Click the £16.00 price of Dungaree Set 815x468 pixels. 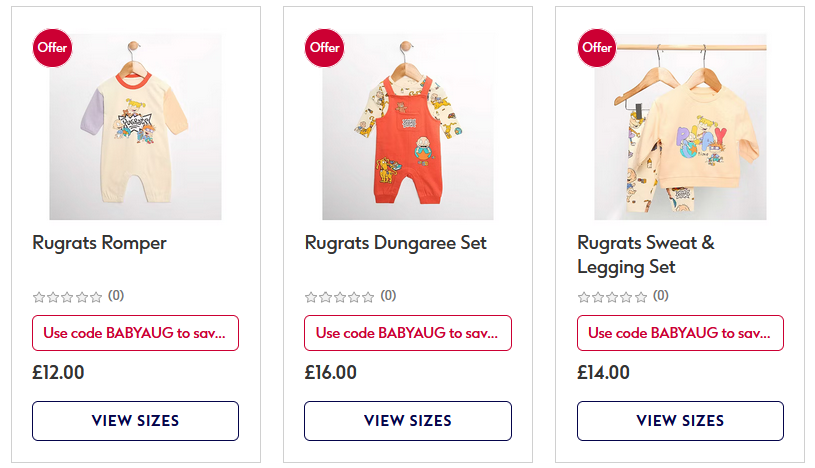[331, 373]
